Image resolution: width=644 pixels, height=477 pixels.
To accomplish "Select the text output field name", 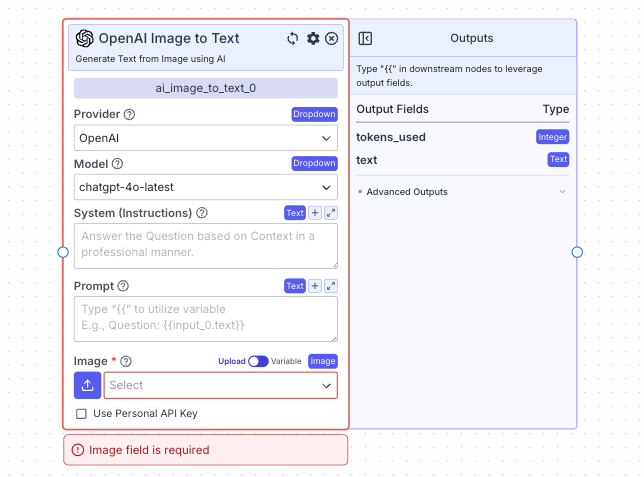I will pyautogui.click(x=367, y=160).
